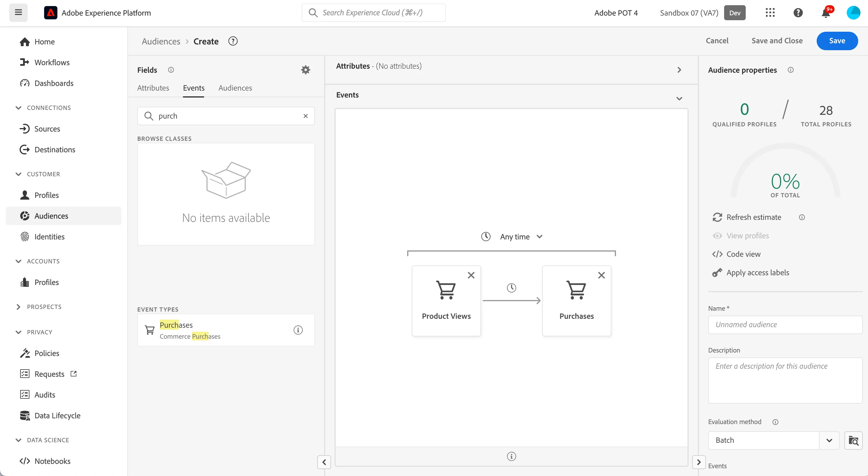Click the Refresh estimate icon
Viewport: 868px width, 476px height.
tap(717, 218)
